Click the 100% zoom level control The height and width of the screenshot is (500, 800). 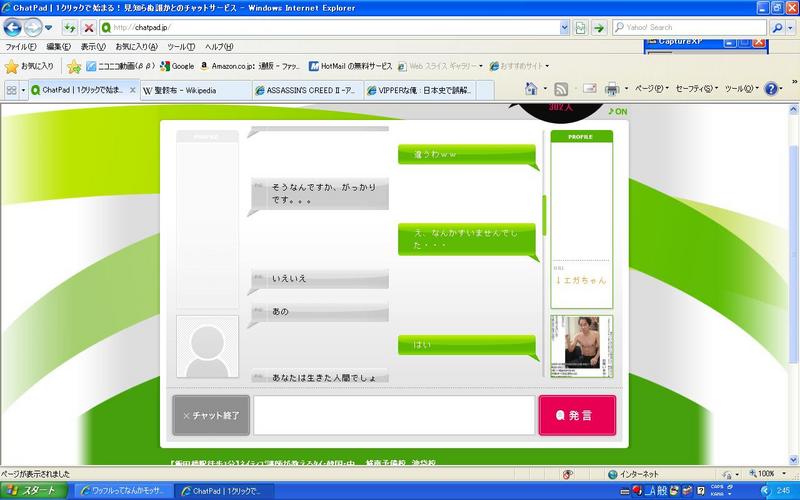coord(769,474)
